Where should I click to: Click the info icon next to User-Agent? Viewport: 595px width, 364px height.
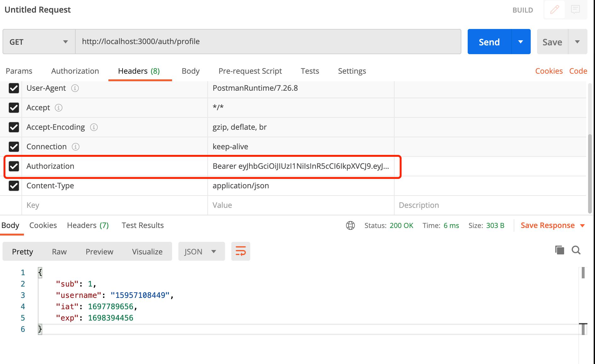click(x=75, y=88)
